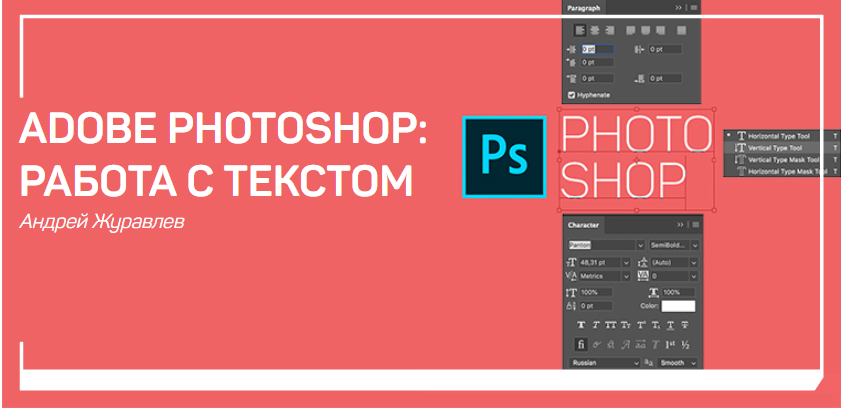843x410 pixels.
Task: Click the white text Color swatch
Action: (677, 305)
